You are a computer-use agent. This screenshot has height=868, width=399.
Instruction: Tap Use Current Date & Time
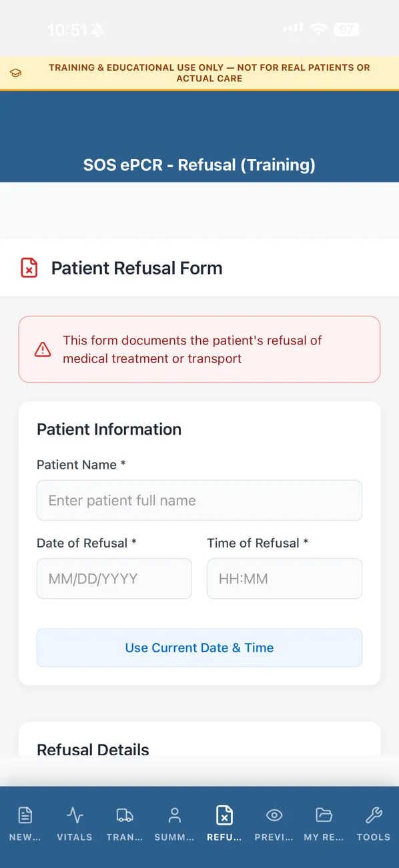[x=199, y=648]
